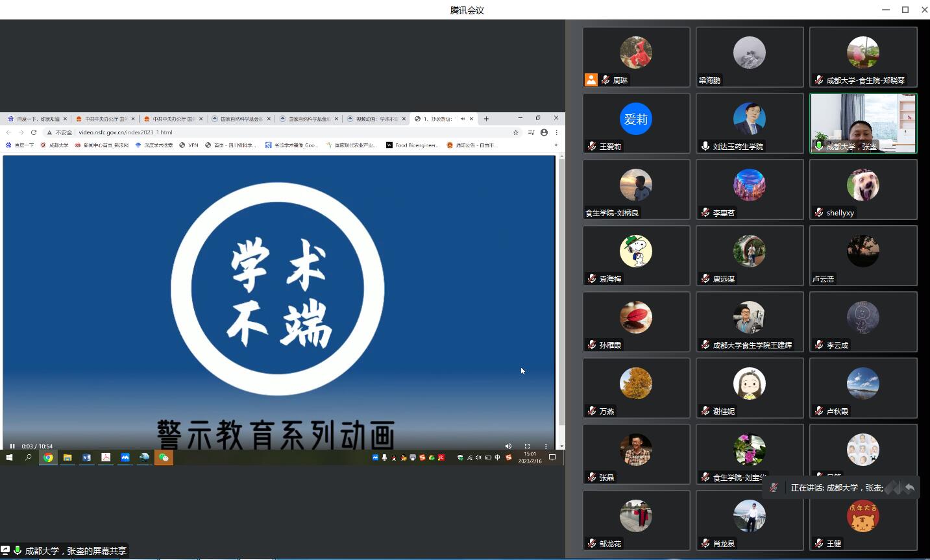Open the video player's three-dot options menu
The width and height of the screenshot is (930, 560).
546,446
